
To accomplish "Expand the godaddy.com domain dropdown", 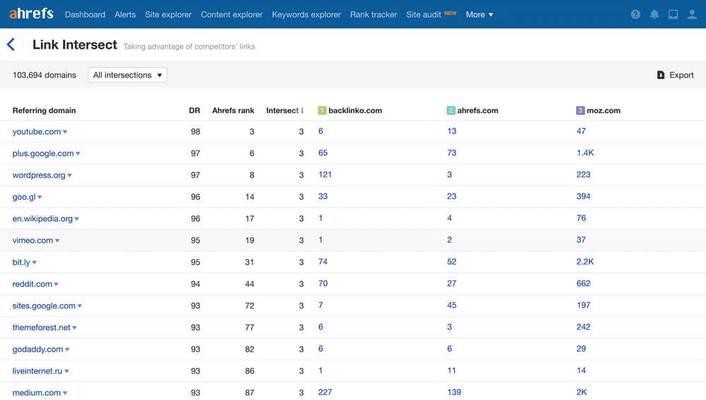I will 67,349.
